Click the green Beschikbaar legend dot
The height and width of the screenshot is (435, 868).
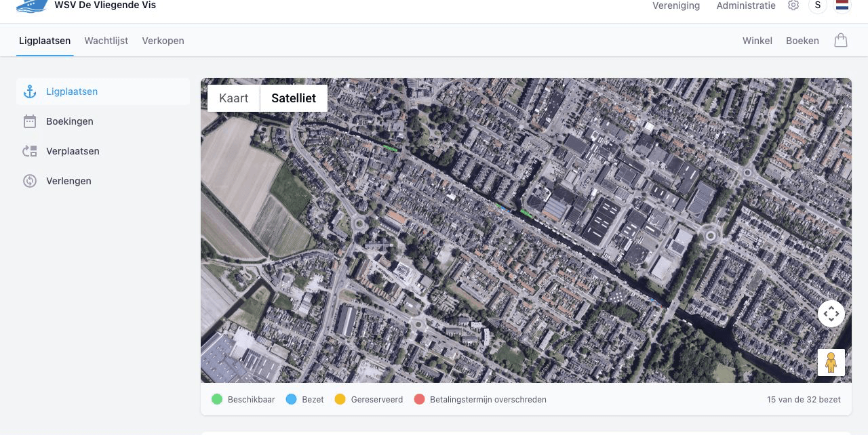(x=217, y=400)
